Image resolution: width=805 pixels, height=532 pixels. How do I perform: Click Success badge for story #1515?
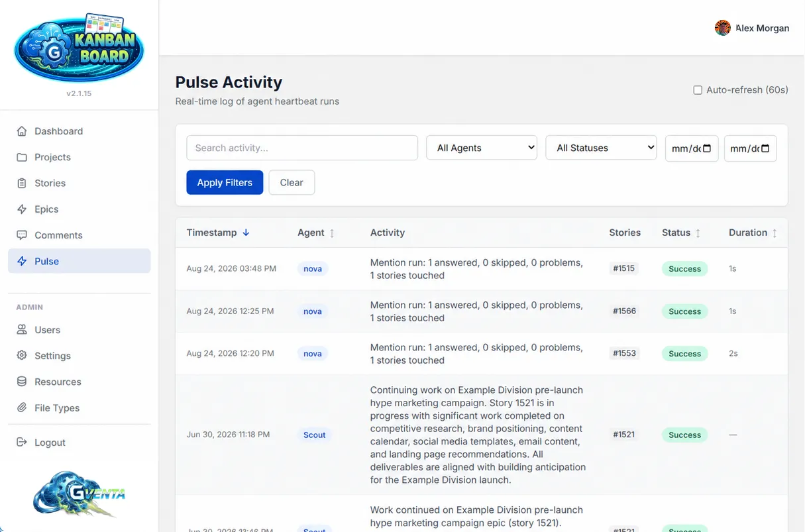684,269
